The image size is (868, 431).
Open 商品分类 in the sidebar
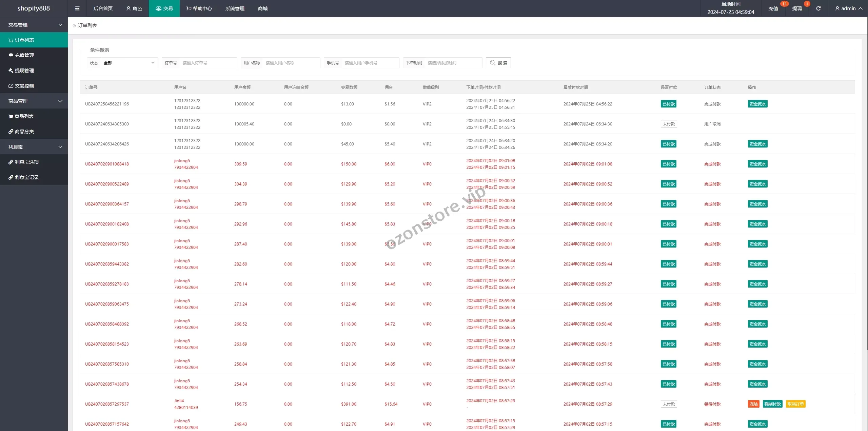pyautogui.click(x=24, y=132)
